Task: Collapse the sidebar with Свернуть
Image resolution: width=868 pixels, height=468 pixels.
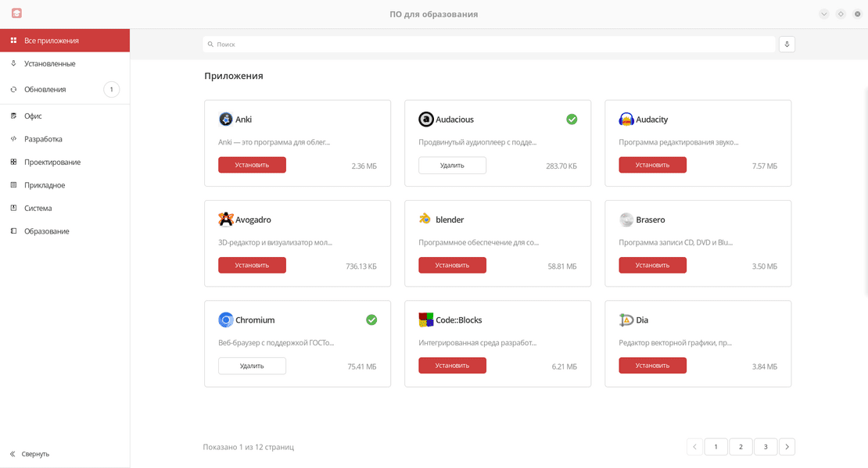Action: tap(30, 454)
